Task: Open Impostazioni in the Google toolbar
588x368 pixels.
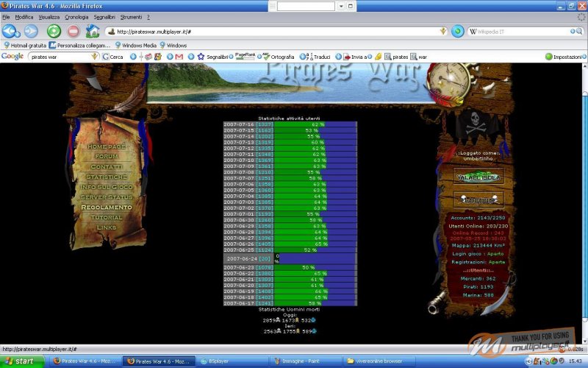Action: point(563,57)
